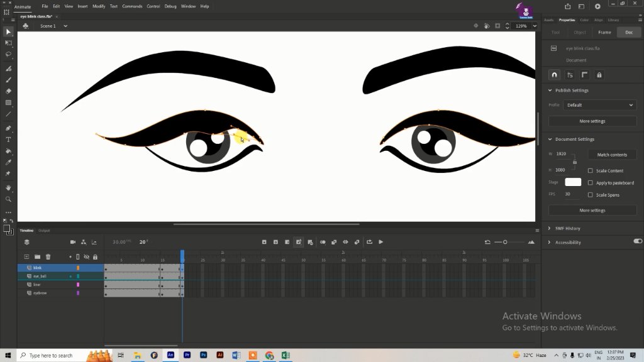This screenshot has width=644, height=362.
Task: Select the Rectangle tool
Action: pos(8,102)
